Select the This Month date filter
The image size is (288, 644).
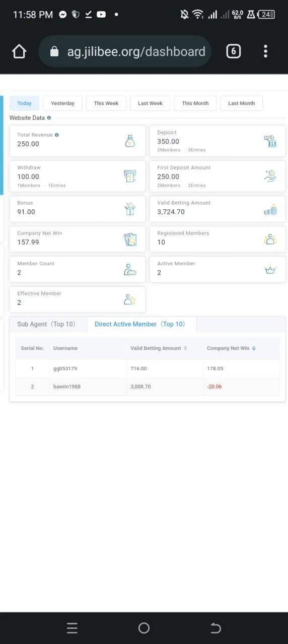(x=195, y=103)
